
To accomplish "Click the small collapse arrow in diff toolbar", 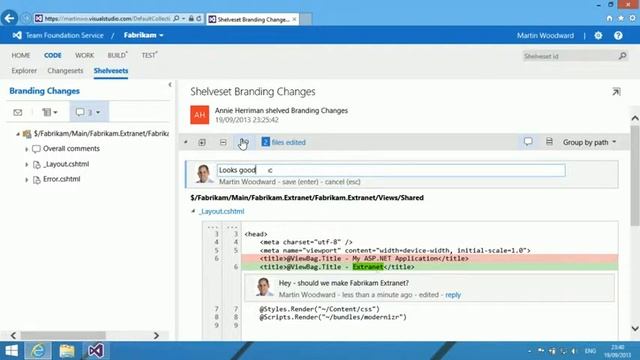I will click(x=186, y=142).
